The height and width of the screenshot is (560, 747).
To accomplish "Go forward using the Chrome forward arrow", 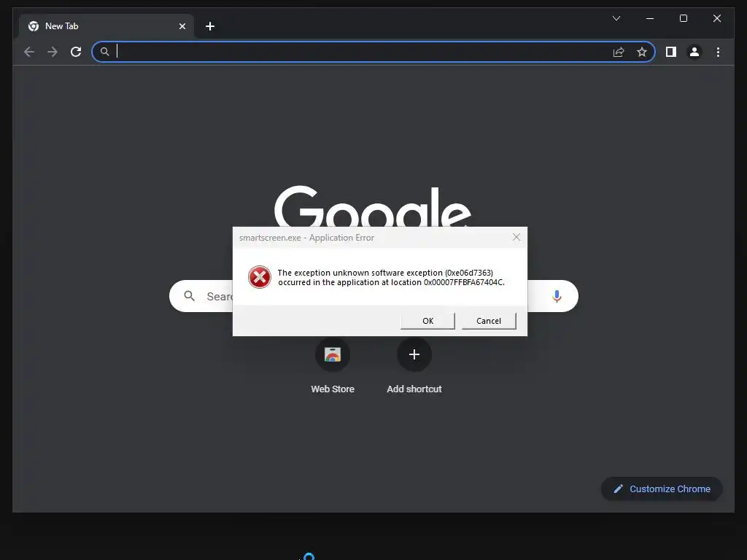I will pos(53,52).
